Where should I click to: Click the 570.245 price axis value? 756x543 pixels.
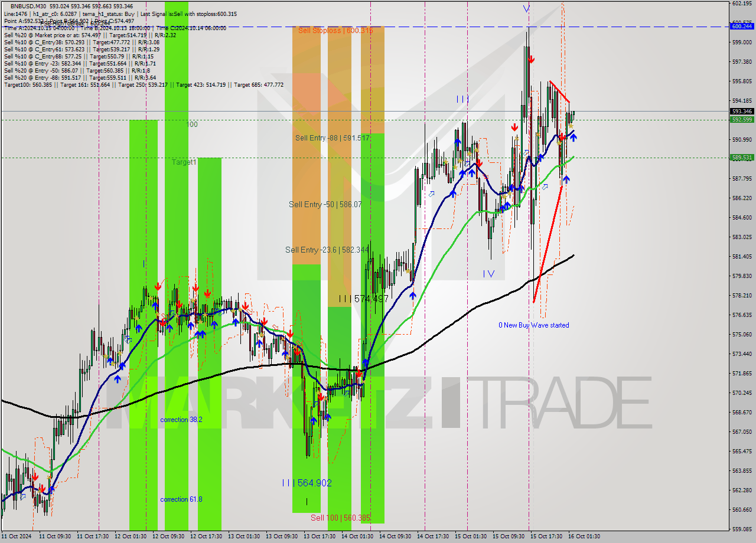tap(742, 392)
